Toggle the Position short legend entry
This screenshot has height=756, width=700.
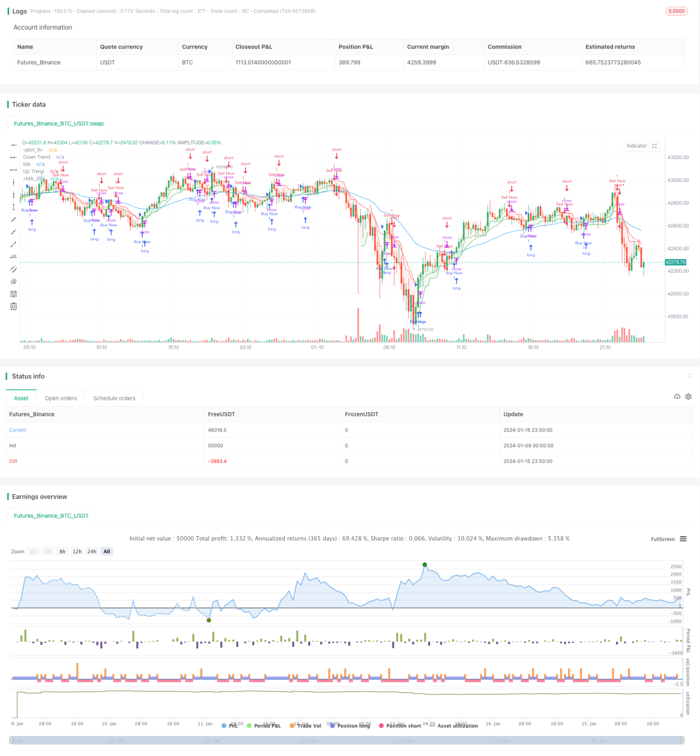pos(400,726)
